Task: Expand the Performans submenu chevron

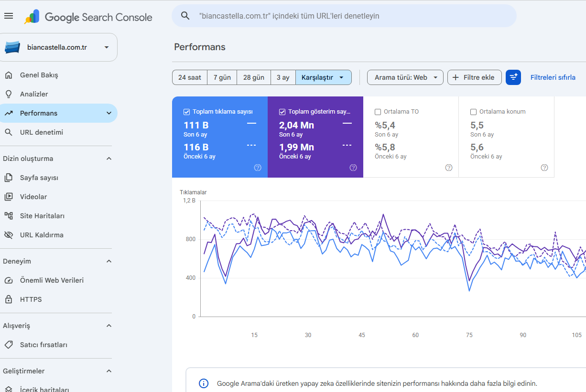Action: pyautogui.click(x=109, y=113)
